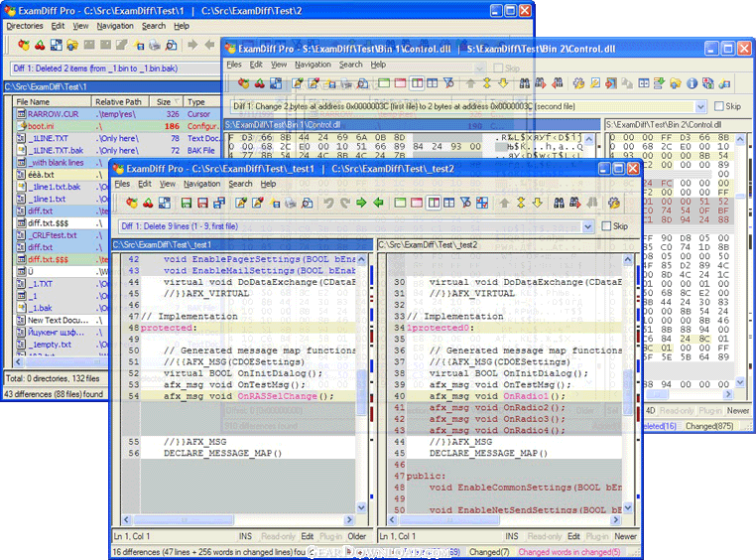
Task: Select the vertical split view icon in the _test1 window
Action: coord(434,204)
